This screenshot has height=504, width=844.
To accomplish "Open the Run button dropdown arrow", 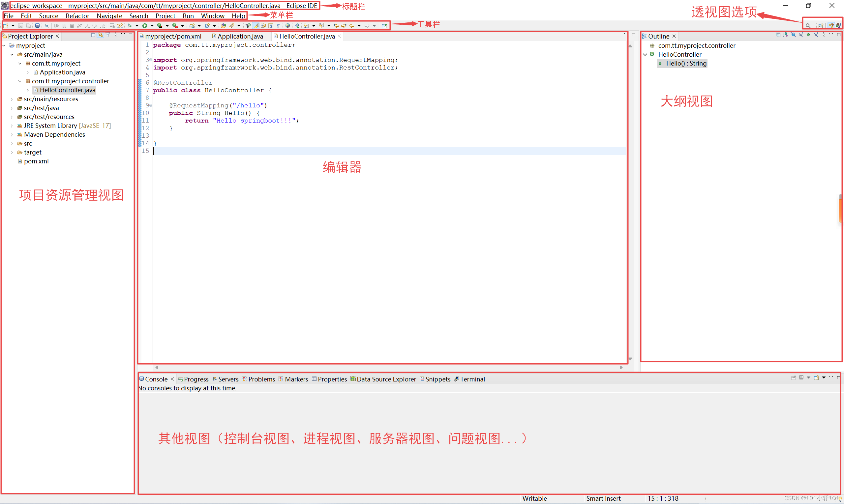I will pos(152,25).
